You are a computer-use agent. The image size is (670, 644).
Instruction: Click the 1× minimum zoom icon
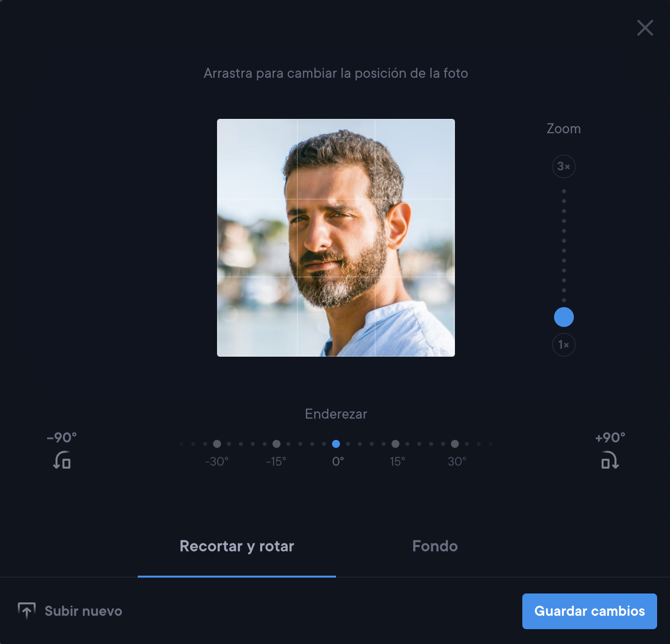click(563, 345)
